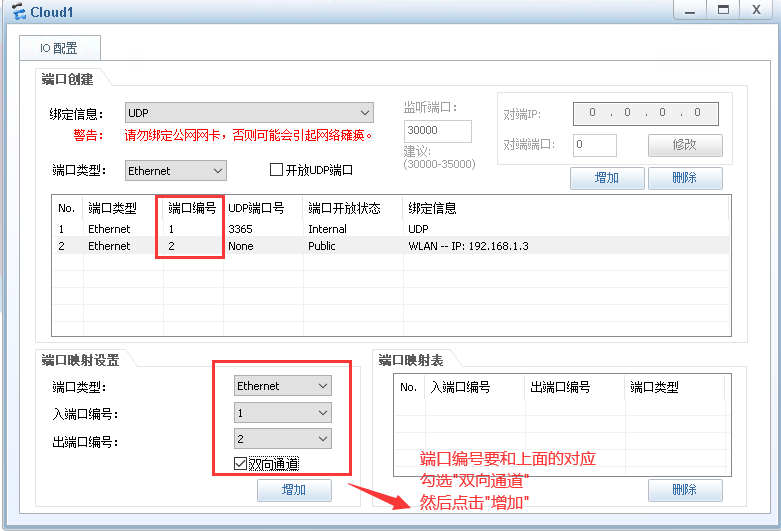Click the 监听端口 input field

[x=437, y=131]
